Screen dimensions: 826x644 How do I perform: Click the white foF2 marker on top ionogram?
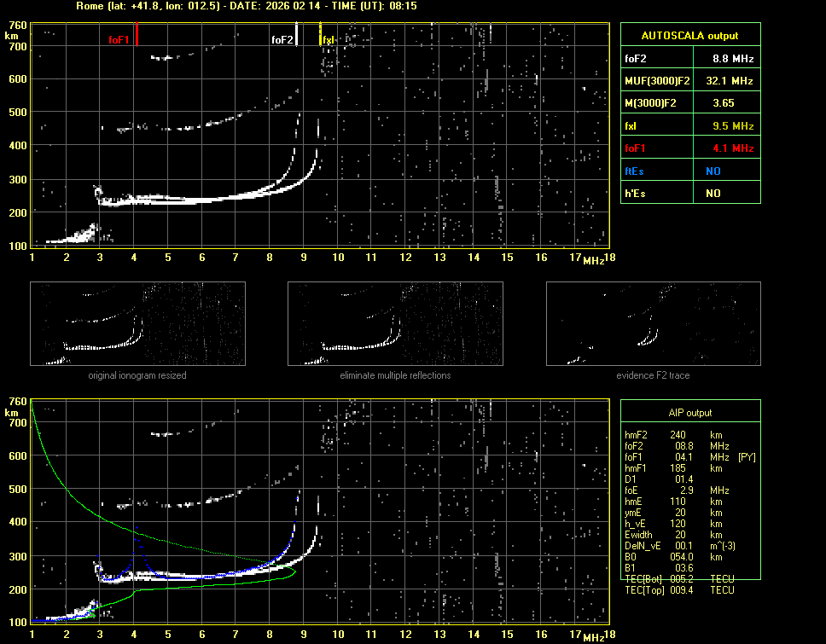pyautogui.click(x=296, y=35)
